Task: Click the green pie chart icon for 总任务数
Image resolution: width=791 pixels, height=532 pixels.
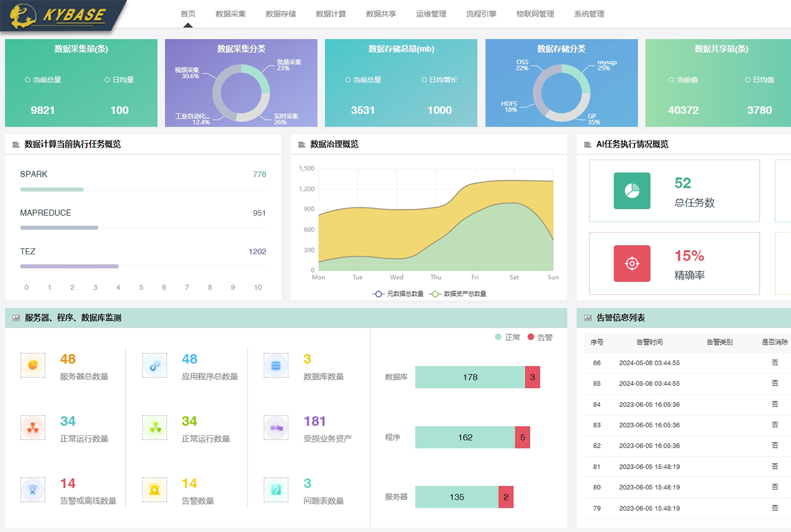Action: [631, 191]
